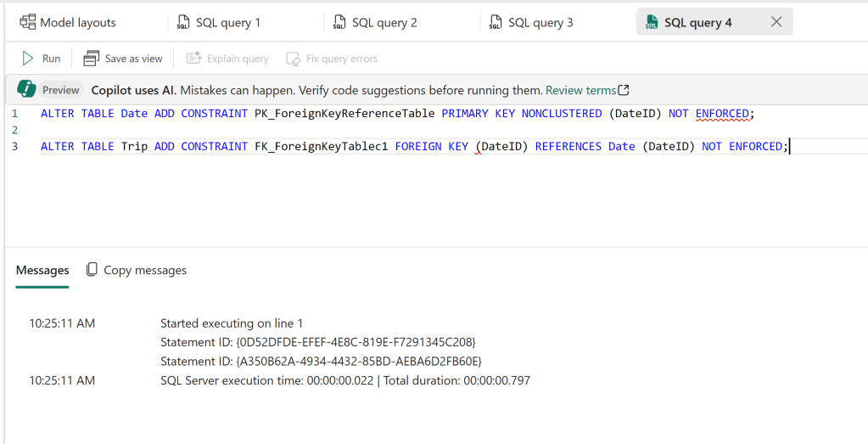Place cursor on line 1 ALTER TABLE Date statement

pyautogui.click(x=255, y=113)
